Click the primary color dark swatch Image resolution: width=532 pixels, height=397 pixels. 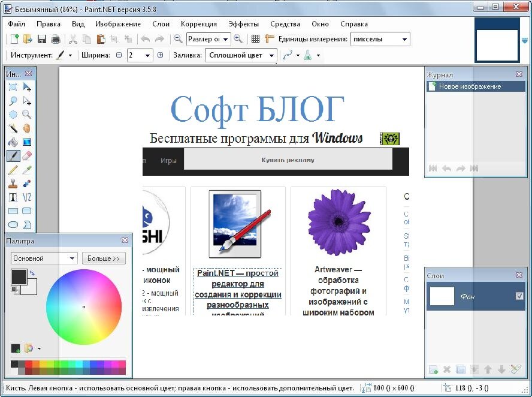pyautogui.click(x=19, y=277)
